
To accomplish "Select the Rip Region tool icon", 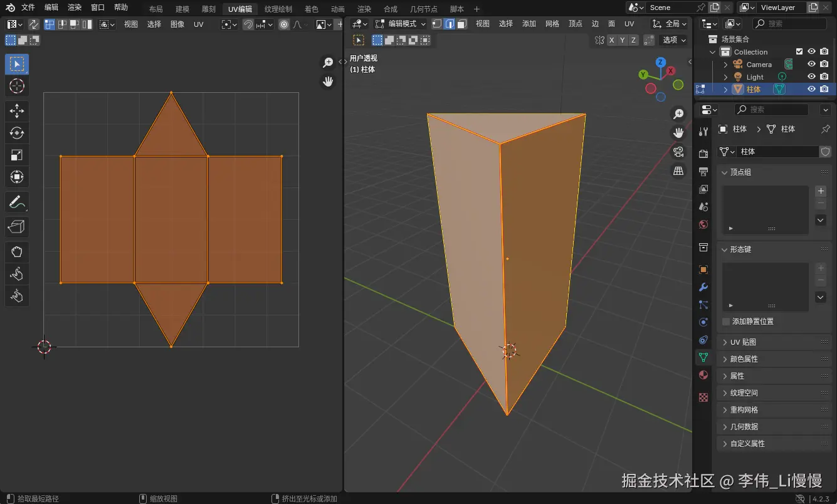I will pos(17,226).
